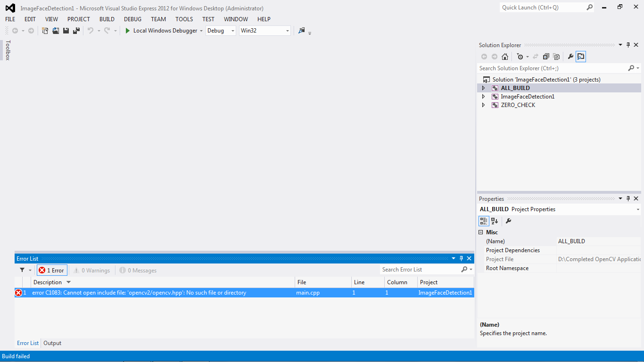The width and height of the screenshot is (644, 362).
Task: Toggle the 0 Warnings filter button
Action: [92, 270]
